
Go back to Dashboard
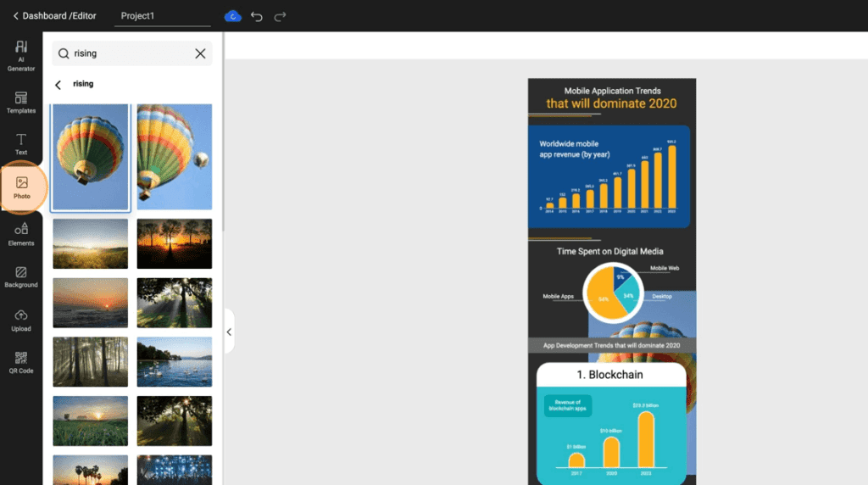pos(54,16)
